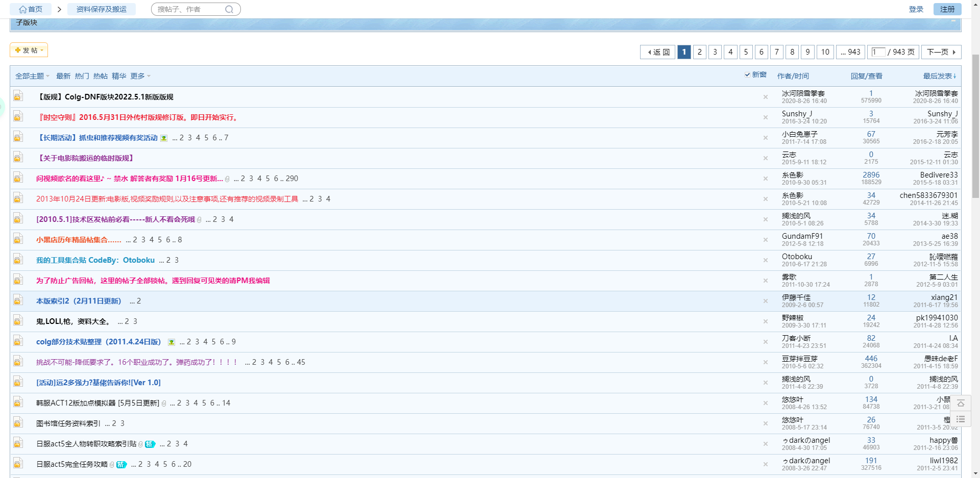Click the 返回 back button
980x478 pixels.
click(658, 52)
